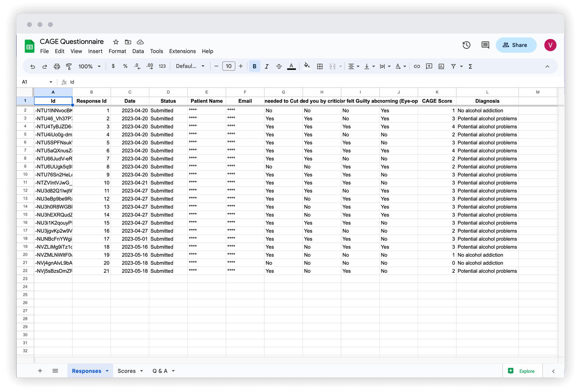This screenshot has width=578, height=392.
Task: Open the font size dropdown
Action: tap(229, 66)
